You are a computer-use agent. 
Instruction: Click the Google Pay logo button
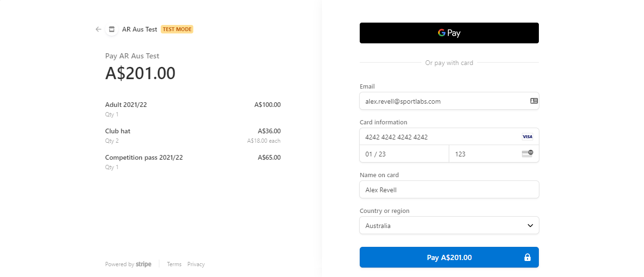coord(449,33)
